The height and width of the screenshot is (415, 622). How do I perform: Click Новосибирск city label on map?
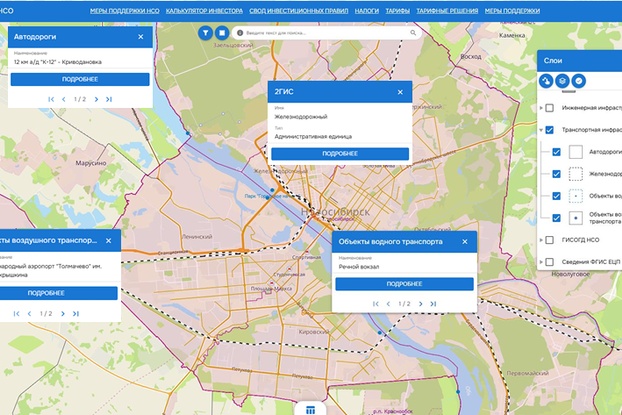click(x=335, y=212)
